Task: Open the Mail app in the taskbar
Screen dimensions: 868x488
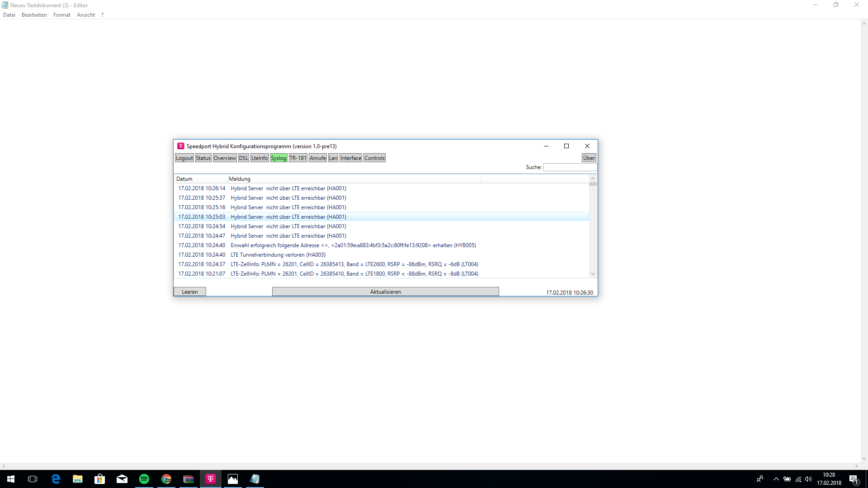Action: 122,479
